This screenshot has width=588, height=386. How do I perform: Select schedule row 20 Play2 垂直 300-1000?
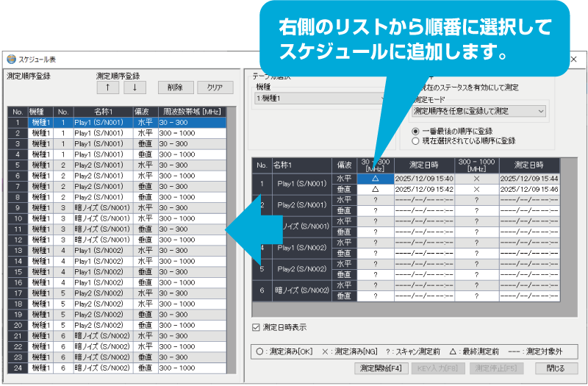(117, 326)
